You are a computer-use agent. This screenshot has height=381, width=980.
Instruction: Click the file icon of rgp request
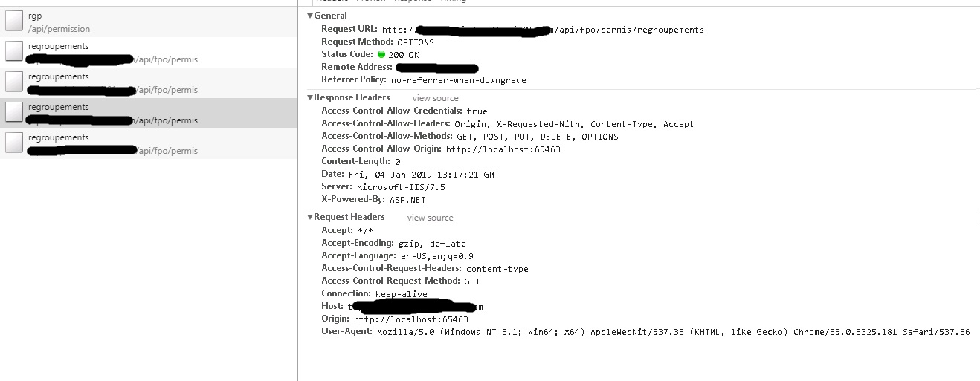pos(13,22)
